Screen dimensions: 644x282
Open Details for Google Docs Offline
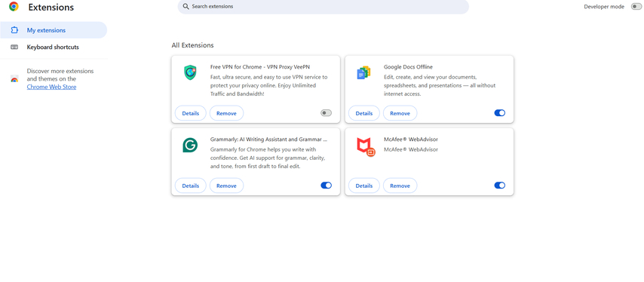pyautogui.click(x=364, y=113)
